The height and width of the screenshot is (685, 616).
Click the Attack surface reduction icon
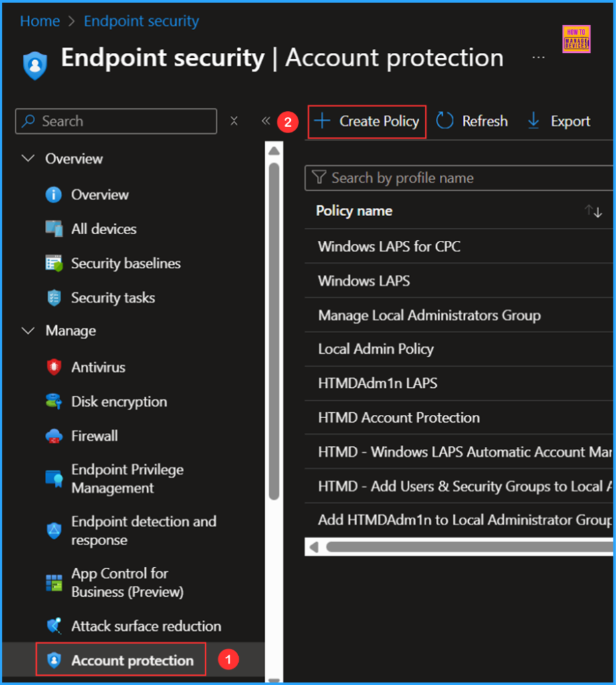54,625
